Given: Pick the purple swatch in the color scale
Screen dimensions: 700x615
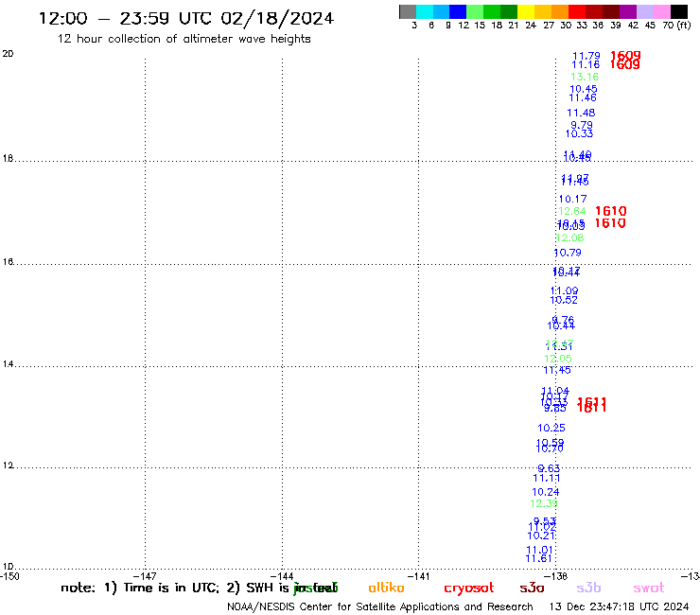Looking at the screenshot, I should point(628,11).
